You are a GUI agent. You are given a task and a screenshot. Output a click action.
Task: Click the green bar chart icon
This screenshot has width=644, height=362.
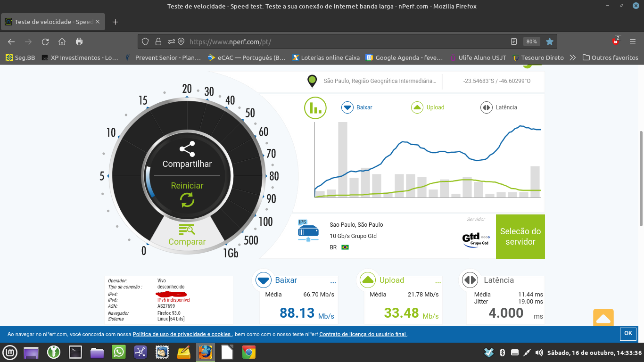coord(315,108)
